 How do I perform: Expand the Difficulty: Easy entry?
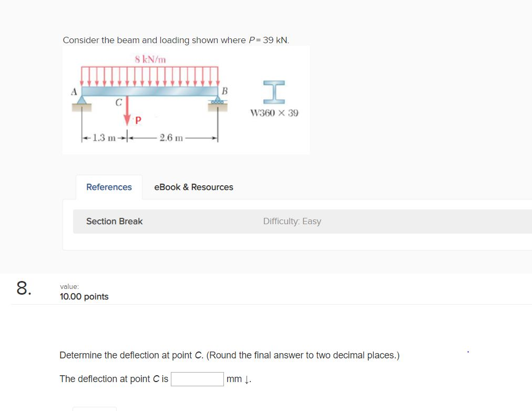(292, 221)
